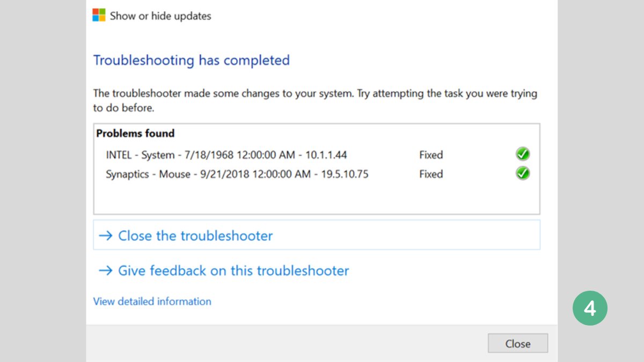Click green checkmark icon on INTEL System row

[523, 154]
